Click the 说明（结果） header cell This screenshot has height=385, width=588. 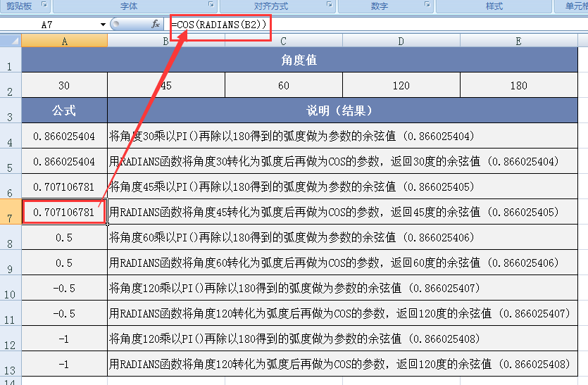point(342,111)
